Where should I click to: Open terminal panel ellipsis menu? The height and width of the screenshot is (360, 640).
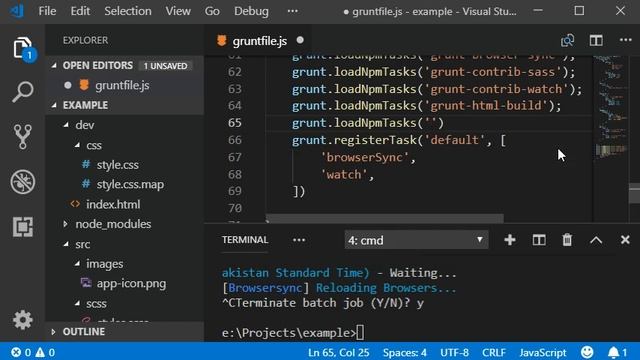(x=299, y=240)
